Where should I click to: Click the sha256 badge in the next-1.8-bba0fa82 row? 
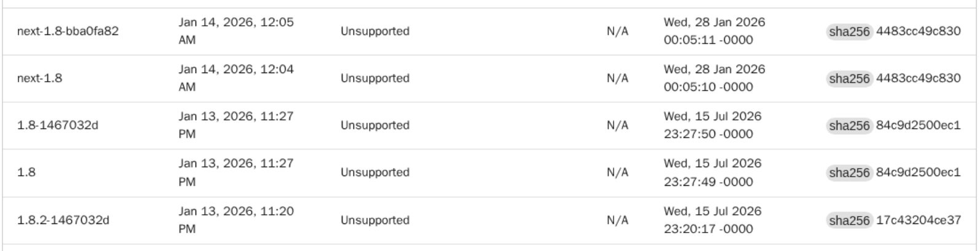coord(849,31)
